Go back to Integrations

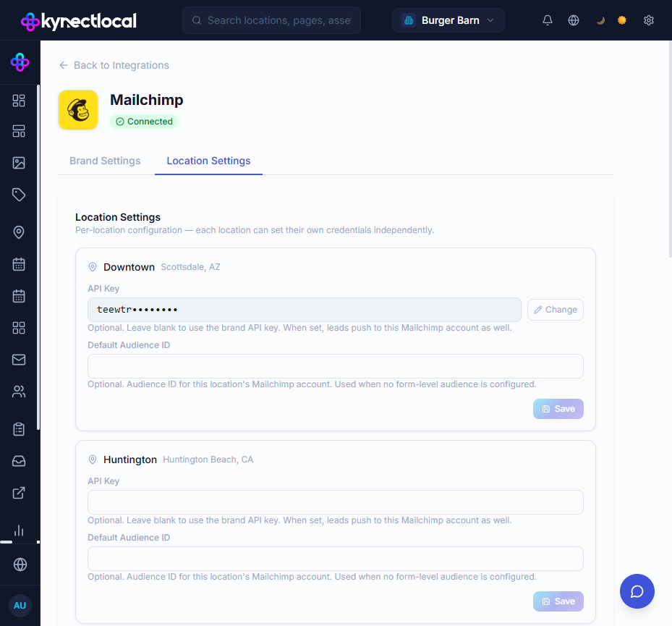click(114, 65)
